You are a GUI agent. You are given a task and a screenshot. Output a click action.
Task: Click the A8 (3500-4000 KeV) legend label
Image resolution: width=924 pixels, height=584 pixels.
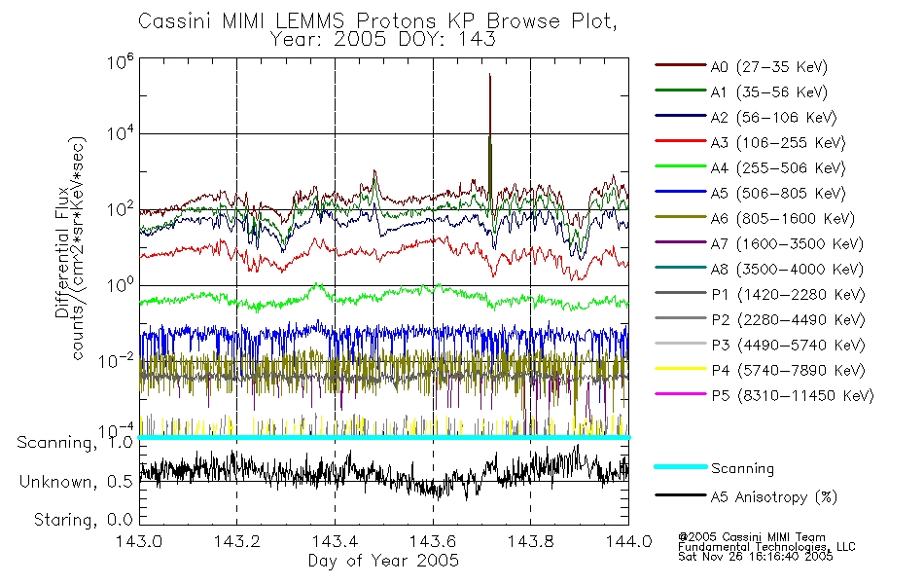(787, 270)
